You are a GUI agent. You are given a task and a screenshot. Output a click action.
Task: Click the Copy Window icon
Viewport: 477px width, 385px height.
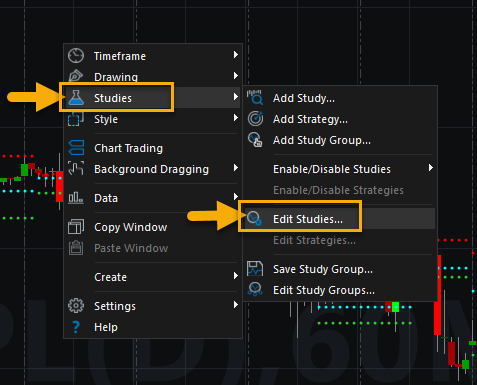pos(76,227)
